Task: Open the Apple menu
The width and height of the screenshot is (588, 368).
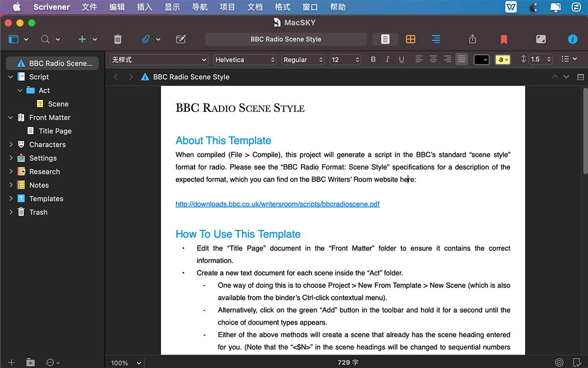Action: point(17,7)
